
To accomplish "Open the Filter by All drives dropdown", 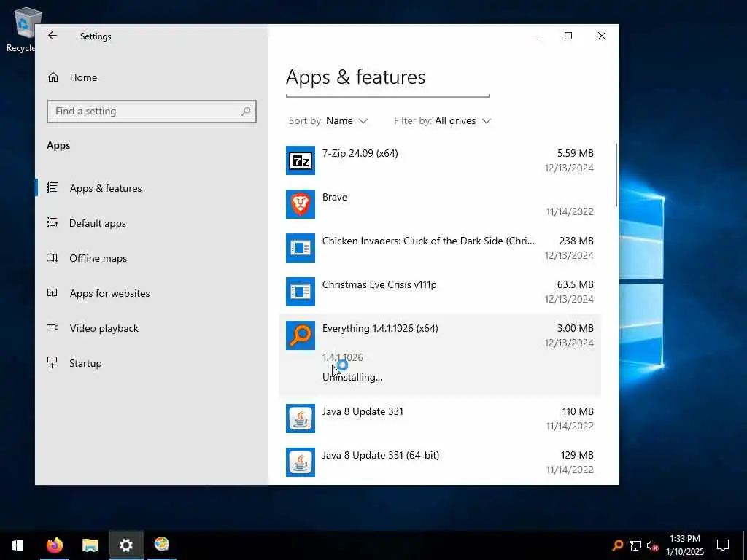I will coord(442,121).
